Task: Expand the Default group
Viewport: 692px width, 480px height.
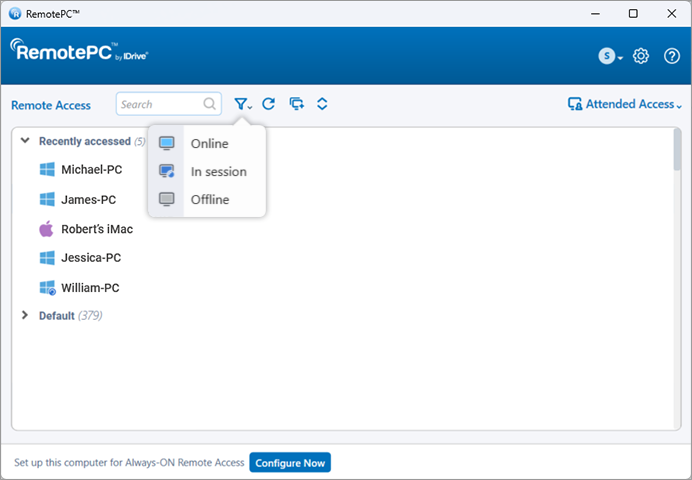Action: (25, 316)
